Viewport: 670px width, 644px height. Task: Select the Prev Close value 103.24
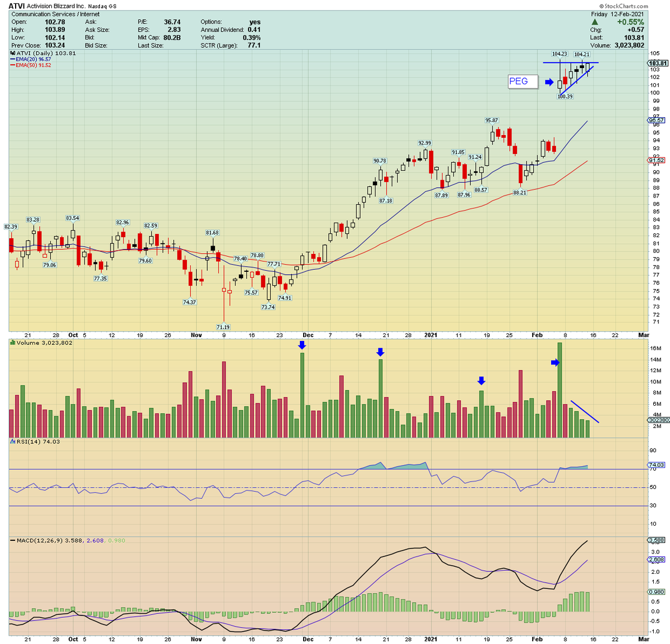pos(55,45)
